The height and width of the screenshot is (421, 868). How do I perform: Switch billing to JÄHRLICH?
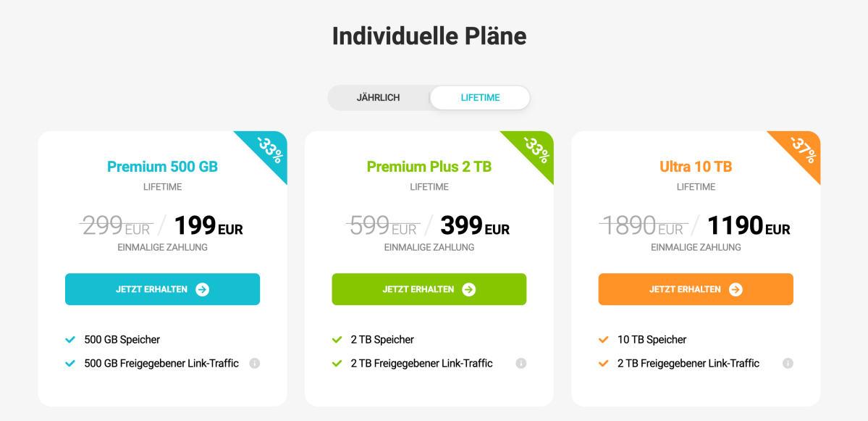pyautogui.click(x=379, y=97)
